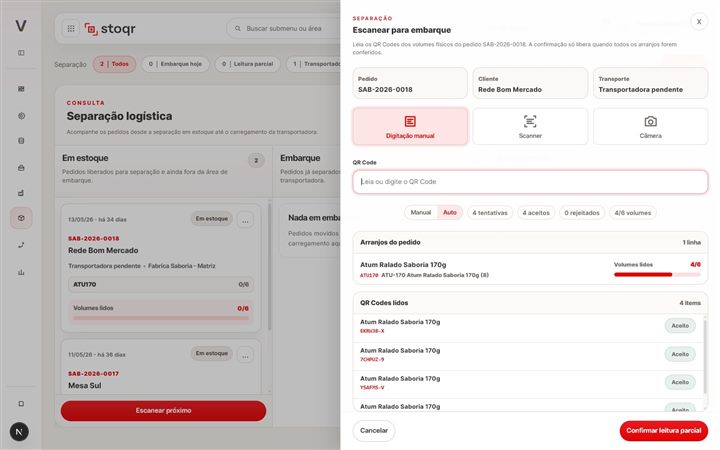720x450 pixels.
Task: Open the apps grid icon beside the stoqr logo
Action: tap(71, 28)
